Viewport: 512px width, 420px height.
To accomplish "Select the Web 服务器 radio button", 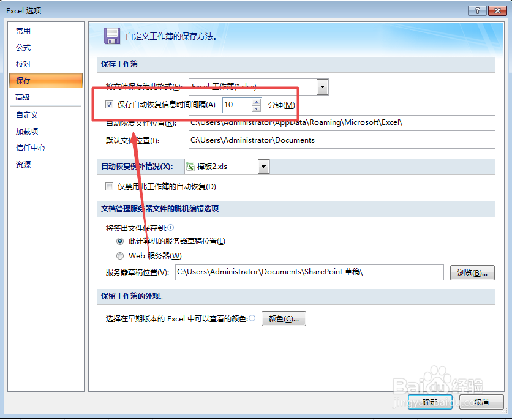I will coord(120,255).
